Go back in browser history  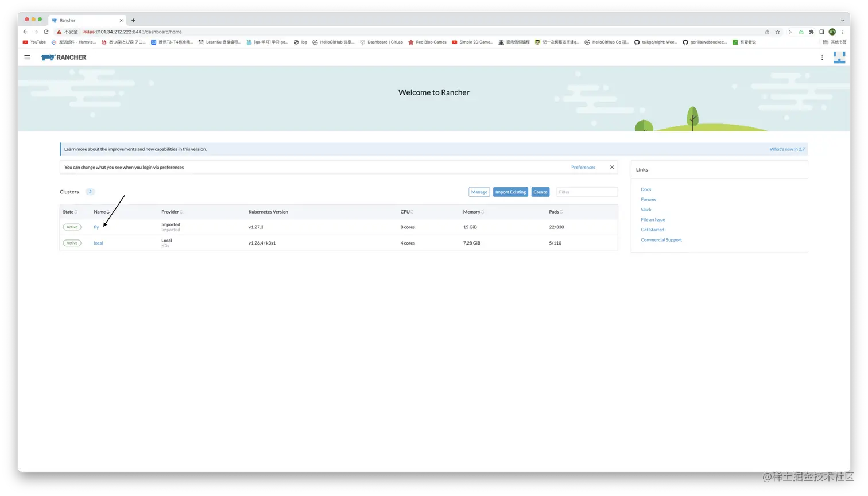[25, 32]
